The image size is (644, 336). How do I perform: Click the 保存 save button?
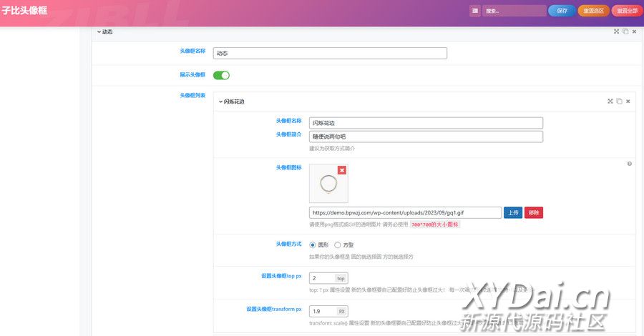[562, 11]
